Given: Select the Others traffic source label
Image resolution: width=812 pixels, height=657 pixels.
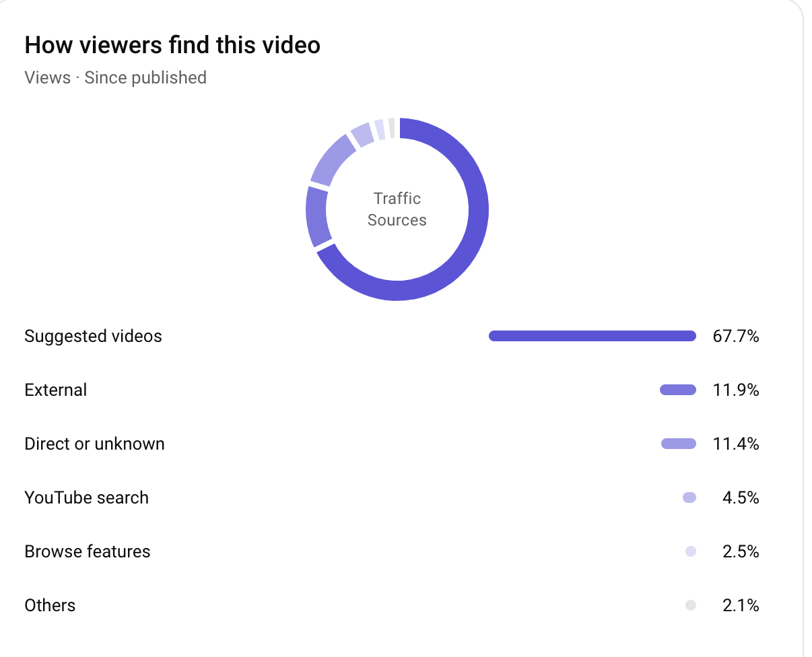Looking at the screenshot, I should 50,605.
